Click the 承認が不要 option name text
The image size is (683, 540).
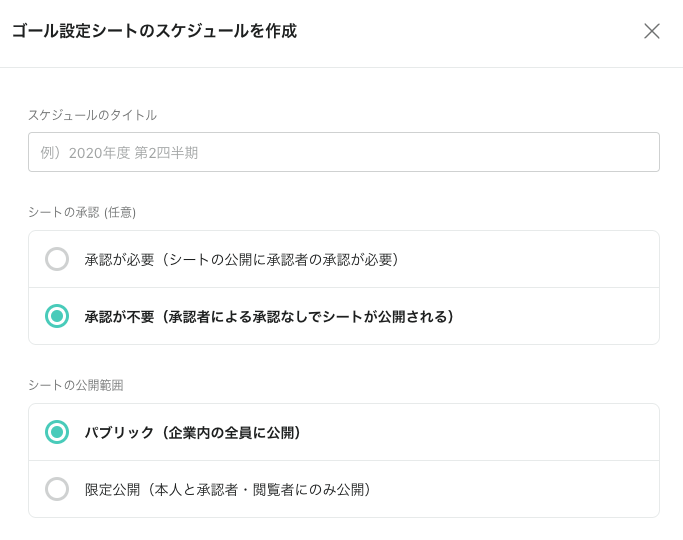[x=117, y=317]
